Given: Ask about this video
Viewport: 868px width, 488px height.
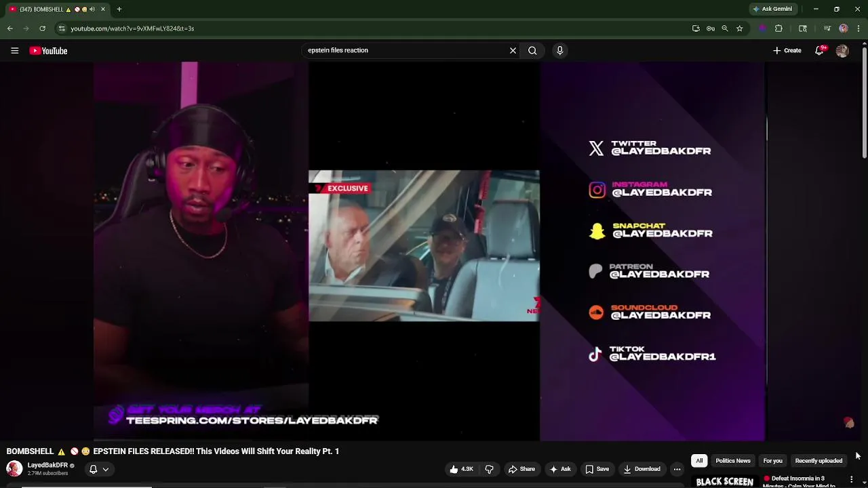Looking at the screenshot, I should click(x=560, y=469).
